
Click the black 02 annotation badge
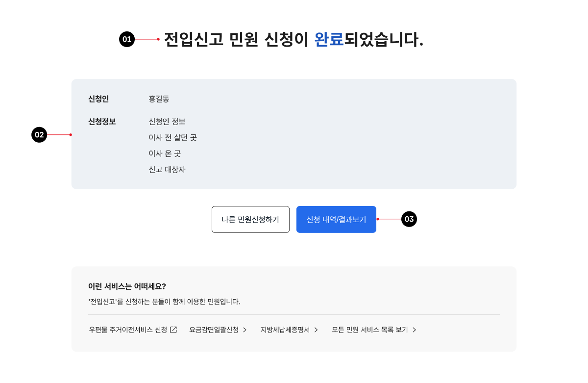point(39,135)
